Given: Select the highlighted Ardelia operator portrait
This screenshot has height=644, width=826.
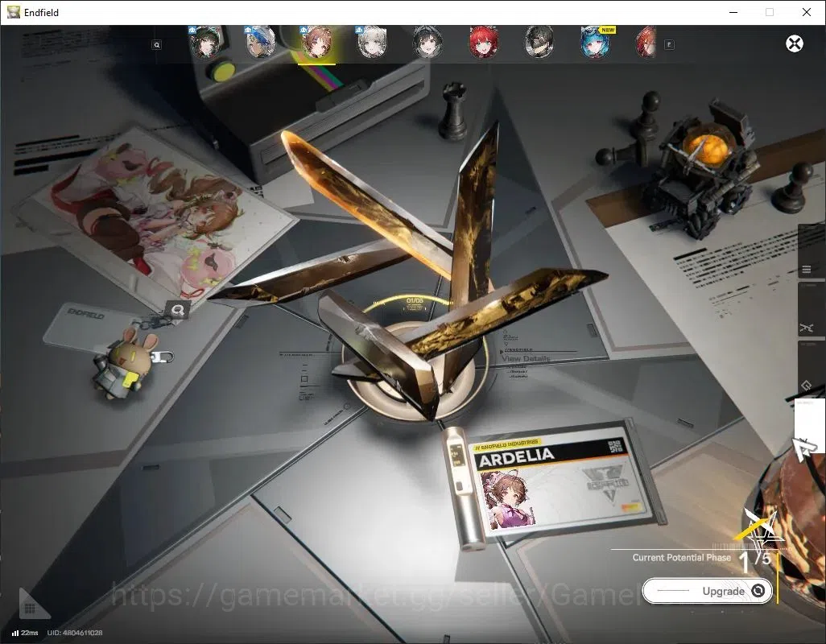Looking at the screenshot, I should pos(316,43).
